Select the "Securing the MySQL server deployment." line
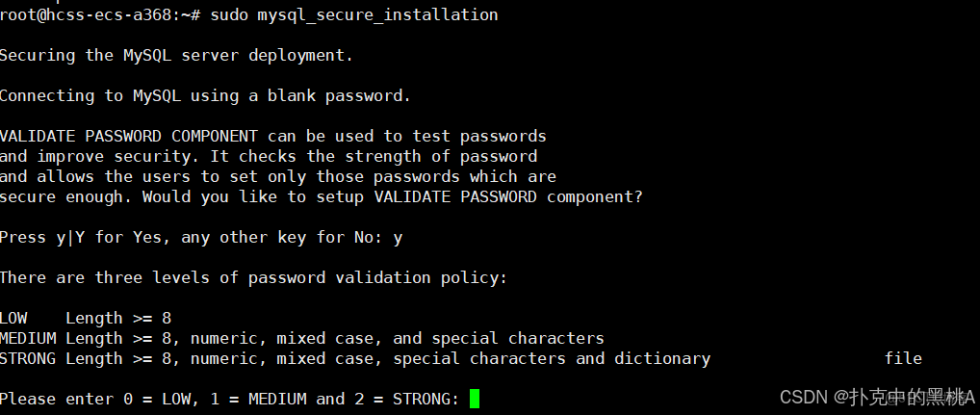This screenshot has height=415, width=980. [x=176, y=56]
